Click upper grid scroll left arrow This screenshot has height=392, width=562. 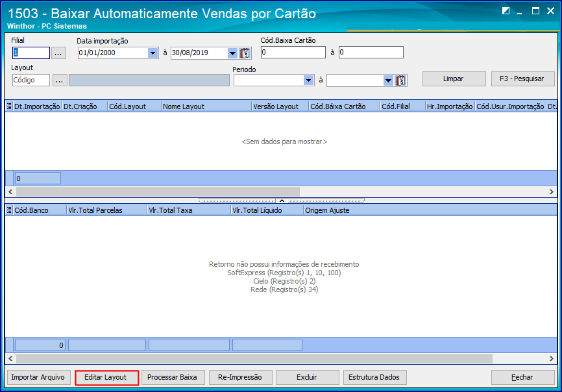click(10, 191)
